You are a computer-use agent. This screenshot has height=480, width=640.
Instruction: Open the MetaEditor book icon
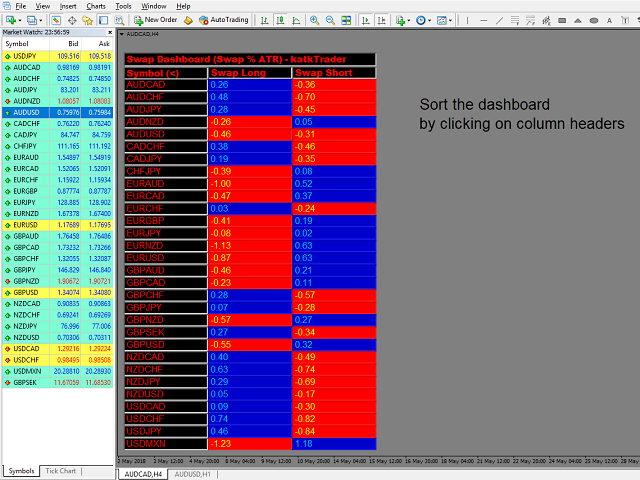[x=188, y=20]
